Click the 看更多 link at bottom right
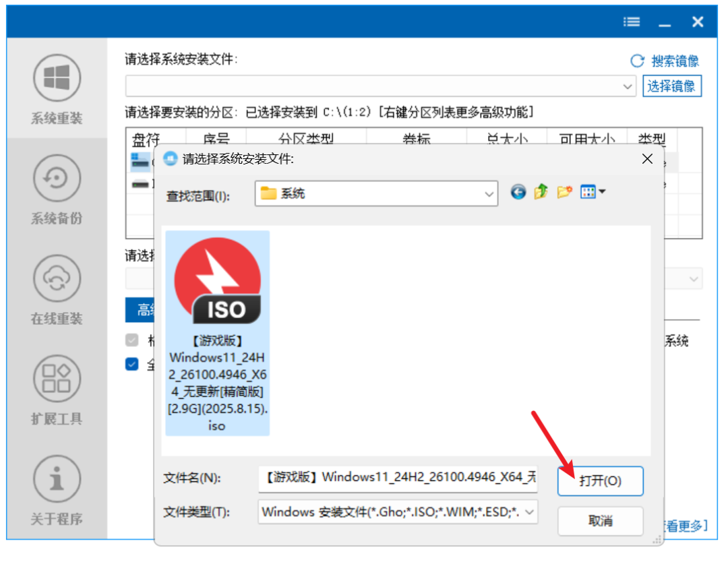This screenshot has height=562, width=728. (x=686, y=526)
